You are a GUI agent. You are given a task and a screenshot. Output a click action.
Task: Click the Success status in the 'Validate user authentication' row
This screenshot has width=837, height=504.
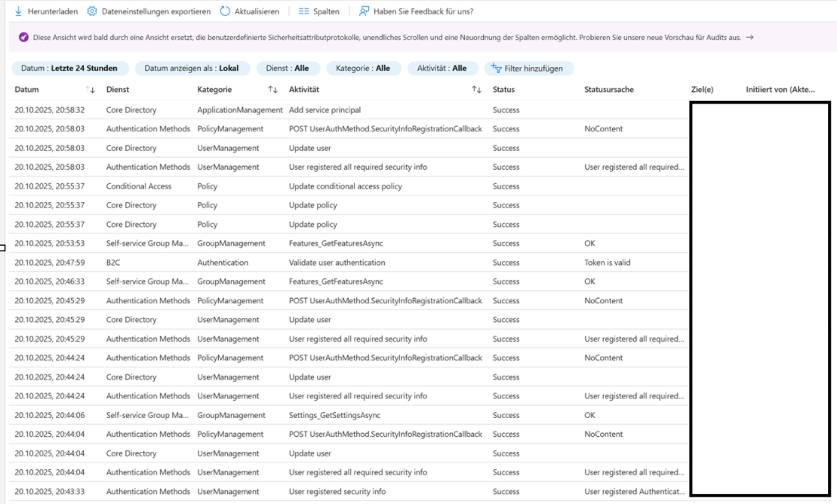click(x=506, y=263)
